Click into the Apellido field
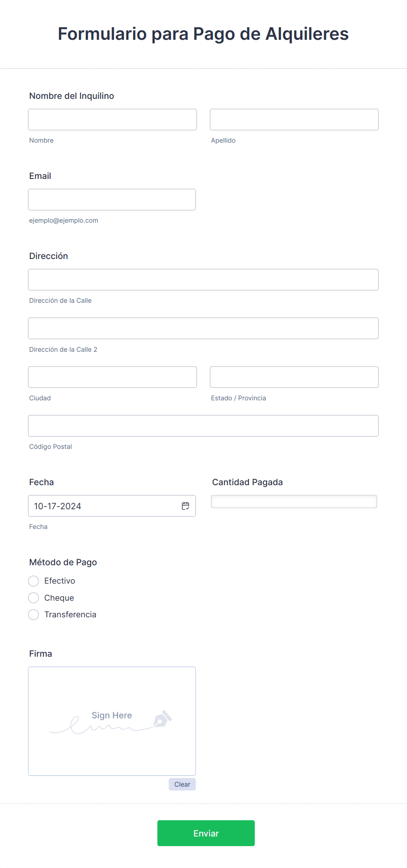 pyautogui.click(x=294, y=119)
